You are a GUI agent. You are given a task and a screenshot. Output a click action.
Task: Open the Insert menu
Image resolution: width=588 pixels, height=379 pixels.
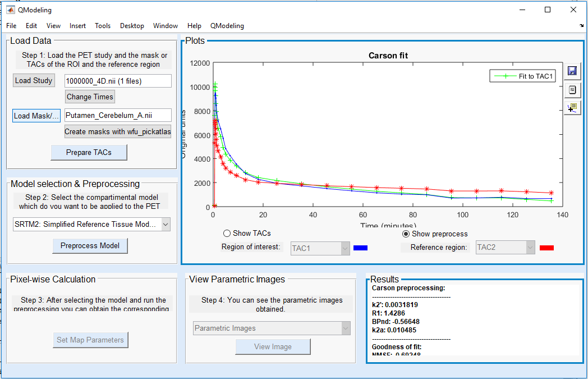click(x=77, y=26)
